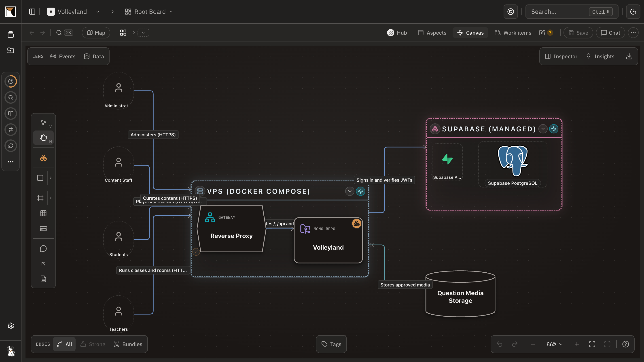Open the help question mark icon
This screenshot has height=362, width=644.
coord(625,344)
